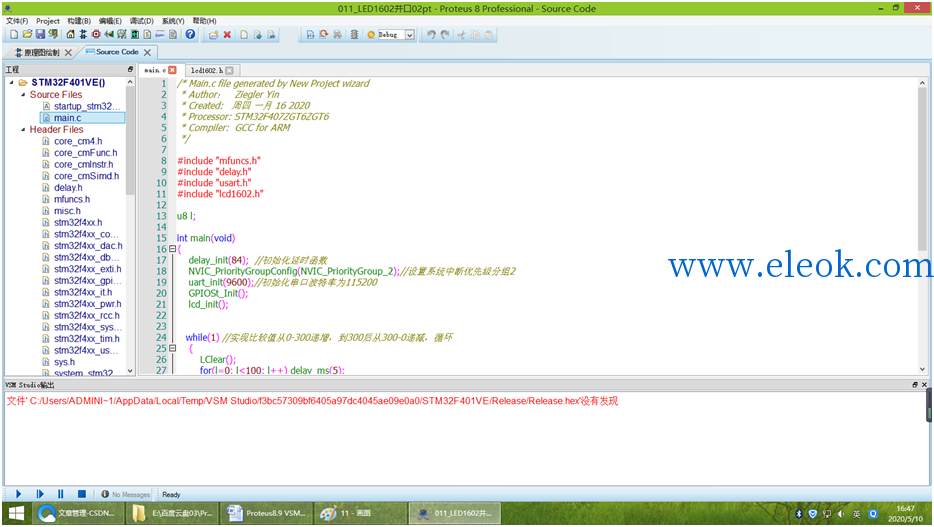This screenshot has height=527, width=934.
Task: Close the main.c editor tab
Action: (173, 70)
